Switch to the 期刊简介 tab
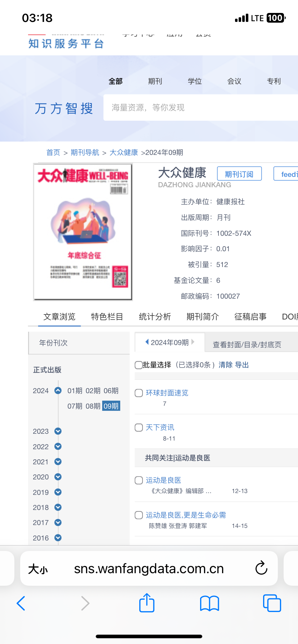298x644 pixels. coord(203,317)
